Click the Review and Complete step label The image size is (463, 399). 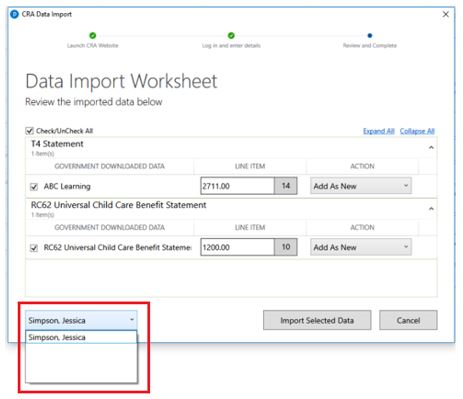click(x=370, y=45)
